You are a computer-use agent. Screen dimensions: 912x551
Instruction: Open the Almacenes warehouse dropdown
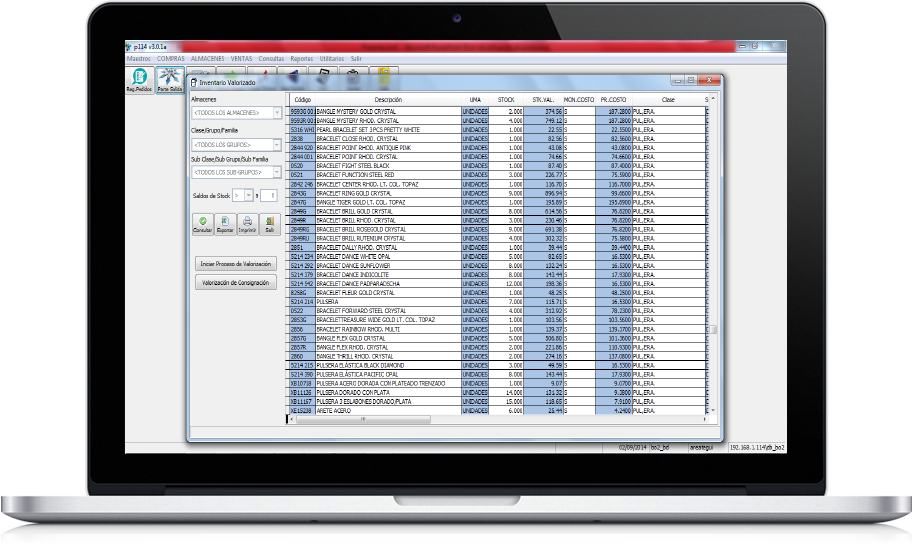click(277, 113)
